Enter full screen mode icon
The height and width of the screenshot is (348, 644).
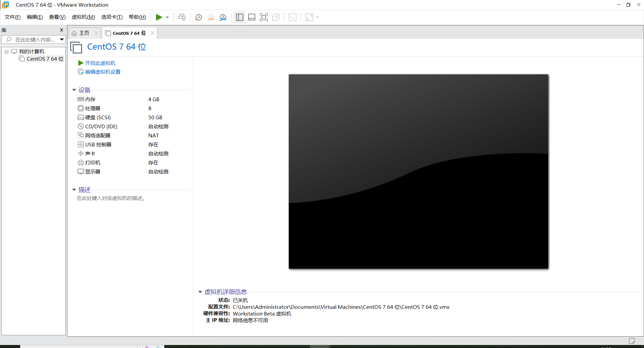(264, 17)
